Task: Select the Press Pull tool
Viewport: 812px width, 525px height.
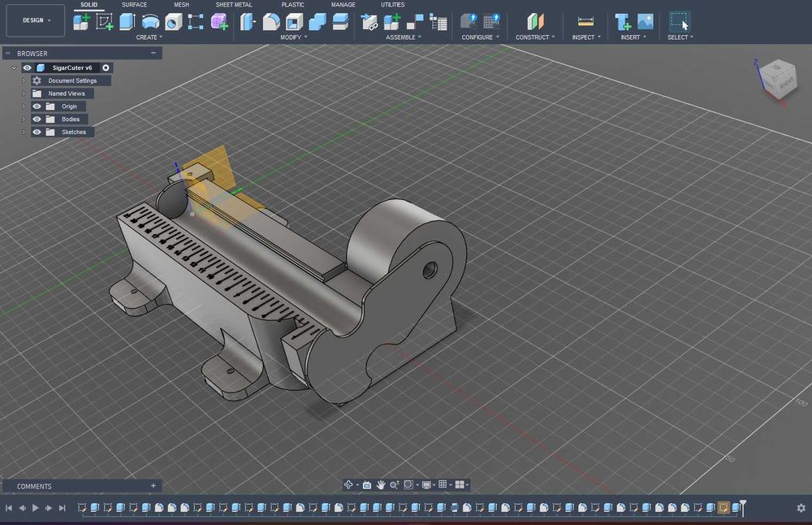Action: (248, 22)
